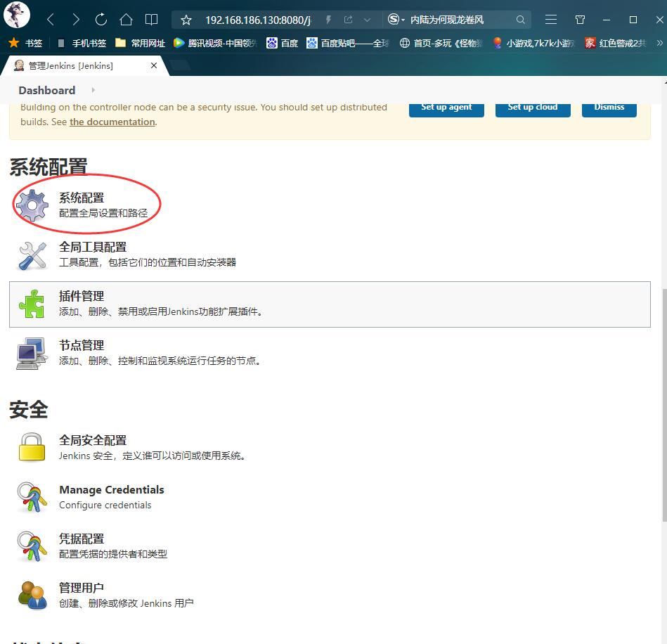667x644 pixels.
Task: Open the 管理用户 people icon
Action: click(x=33, y=595)
